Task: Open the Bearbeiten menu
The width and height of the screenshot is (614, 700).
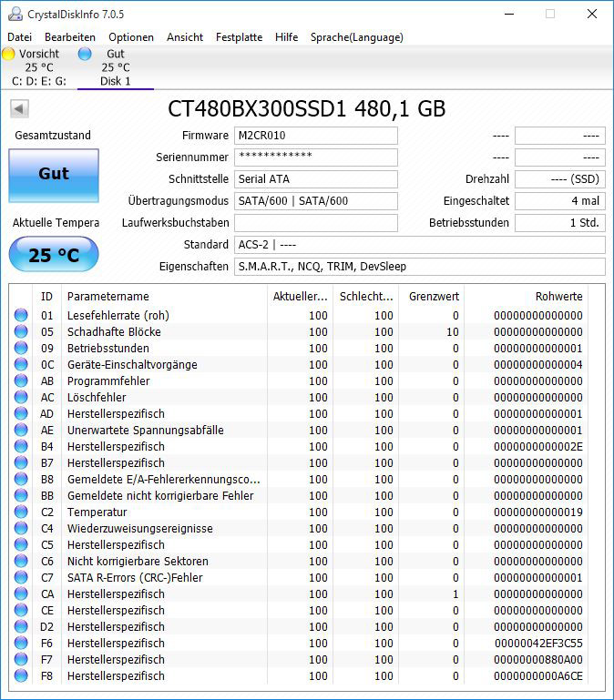Action: pos(70,37)
